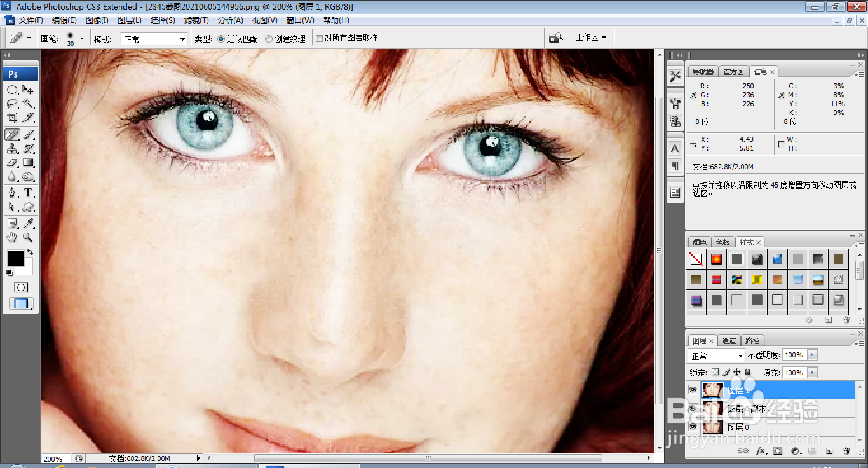This screenshot has width=868, height=468.
Task: Select the Magic Wand tool
Action: click(28, 103)
